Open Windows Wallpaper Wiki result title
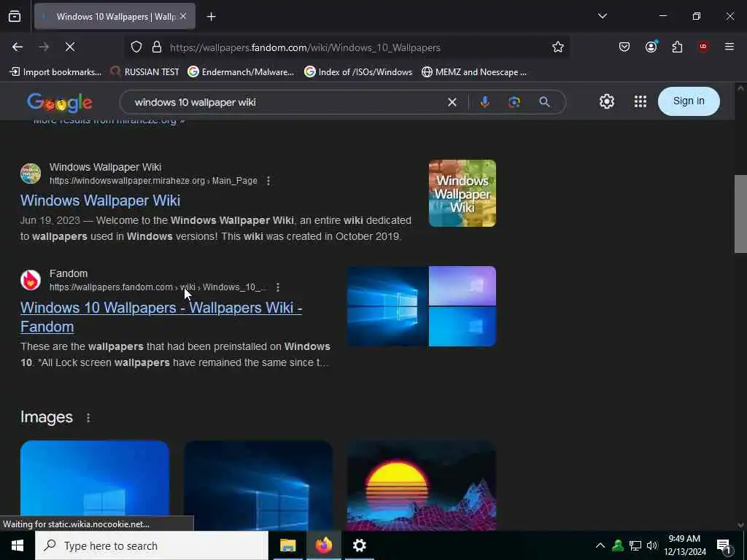 pos(100,201)
